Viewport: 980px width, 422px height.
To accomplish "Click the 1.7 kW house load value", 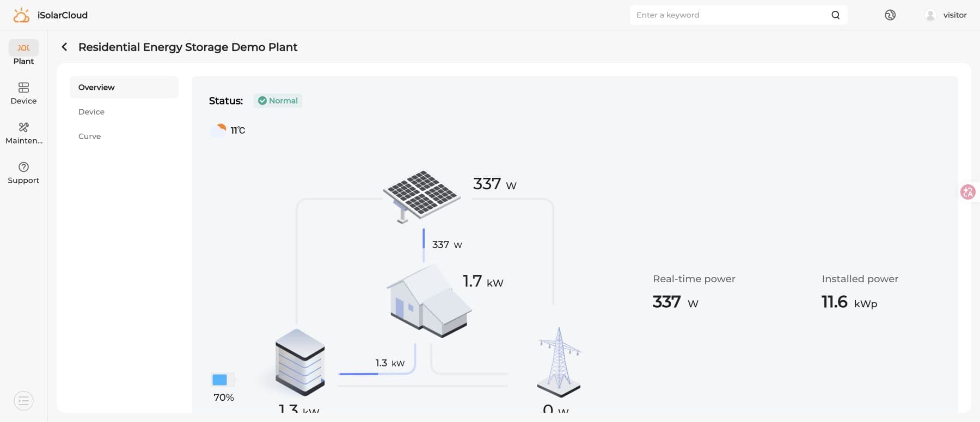I will click(x=483, y=281).
